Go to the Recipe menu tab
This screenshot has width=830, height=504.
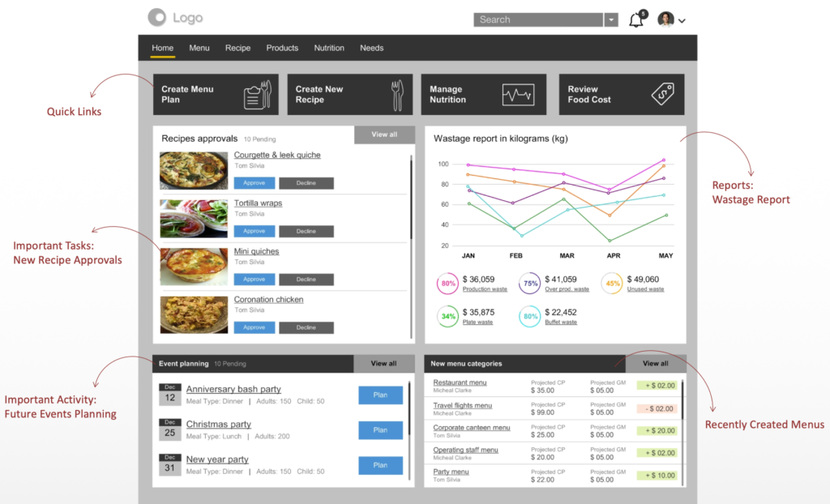pos(237,48)
